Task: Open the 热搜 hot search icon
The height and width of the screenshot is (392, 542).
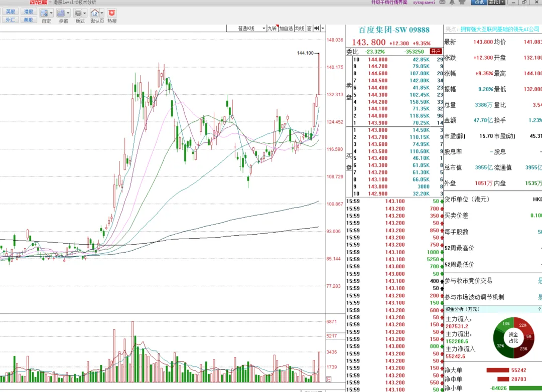Action: point(112,13)
